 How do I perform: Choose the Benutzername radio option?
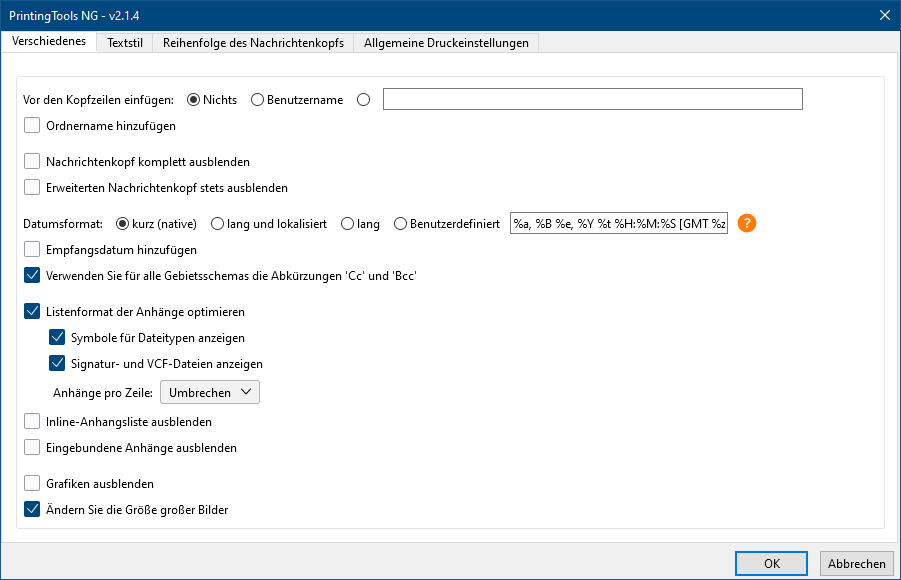tap(257, 100)
